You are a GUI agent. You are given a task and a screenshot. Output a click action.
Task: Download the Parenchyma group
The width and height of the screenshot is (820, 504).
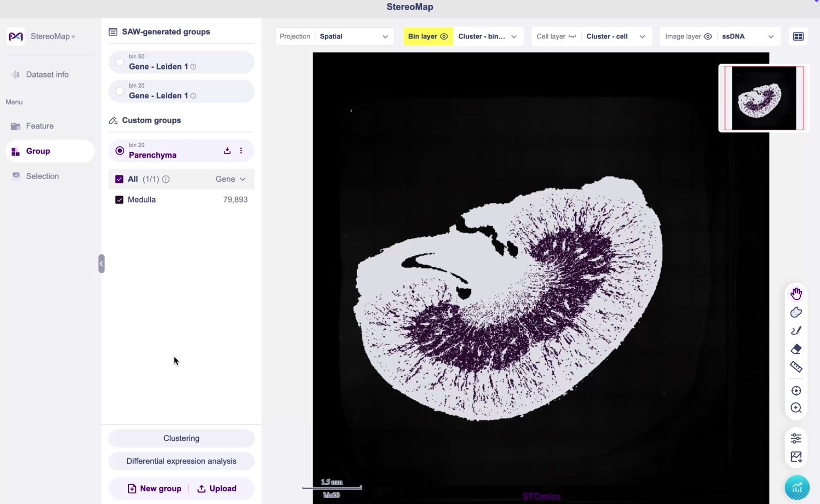[227, 151]
